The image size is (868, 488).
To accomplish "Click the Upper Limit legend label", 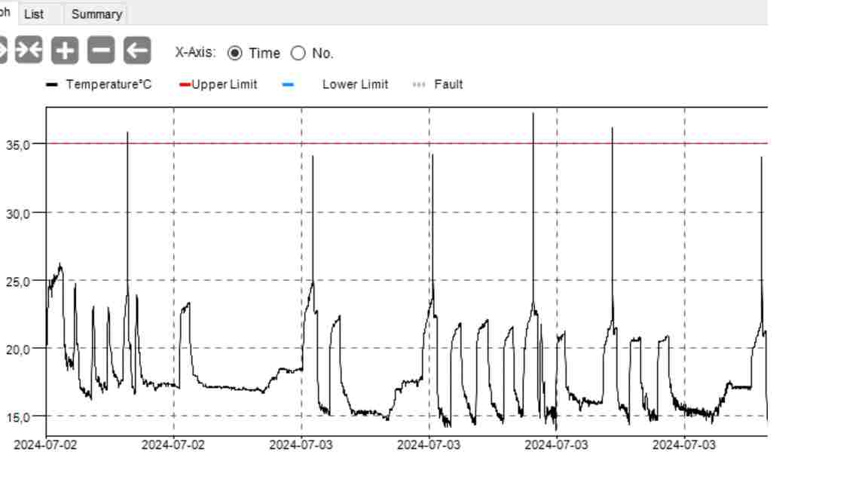I will tap(225, 84).
